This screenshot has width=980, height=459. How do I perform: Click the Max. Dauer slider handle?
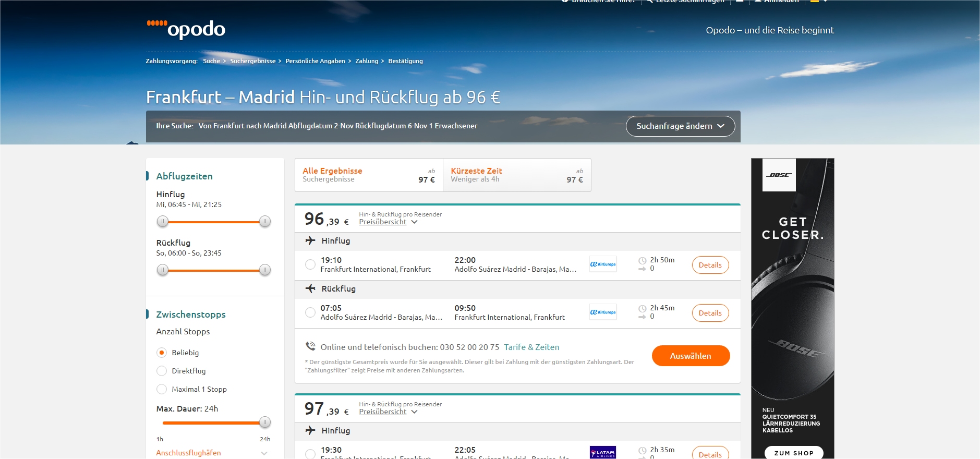pos(265,422)
